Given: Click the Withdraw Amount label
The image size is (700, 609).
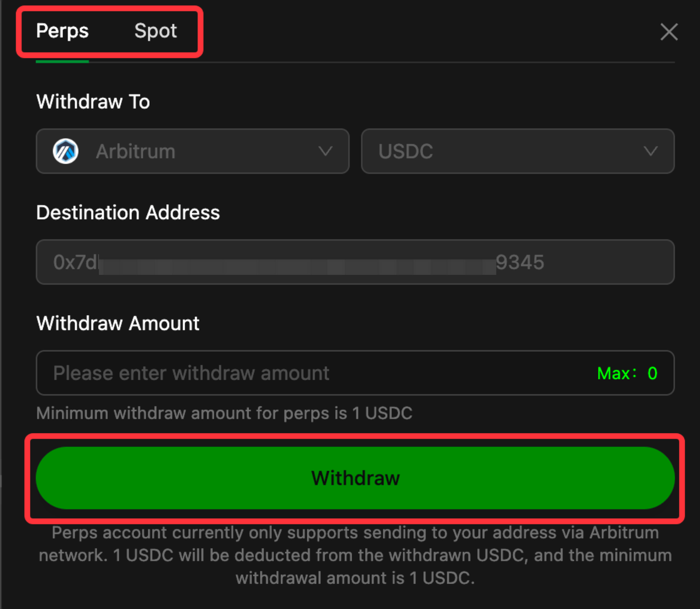Looking at the screenshot, I should pos(118,323).
